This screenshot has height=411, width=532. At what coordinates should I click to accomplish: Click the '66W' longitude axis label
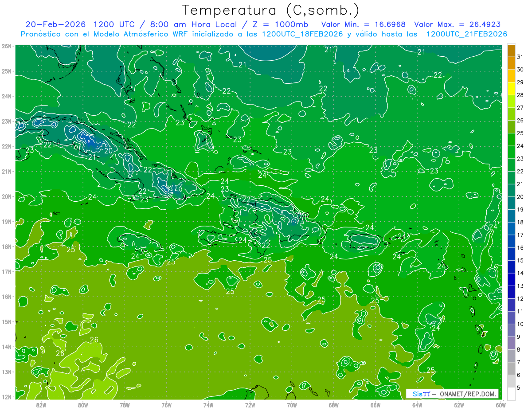click(x=375, y=405)
